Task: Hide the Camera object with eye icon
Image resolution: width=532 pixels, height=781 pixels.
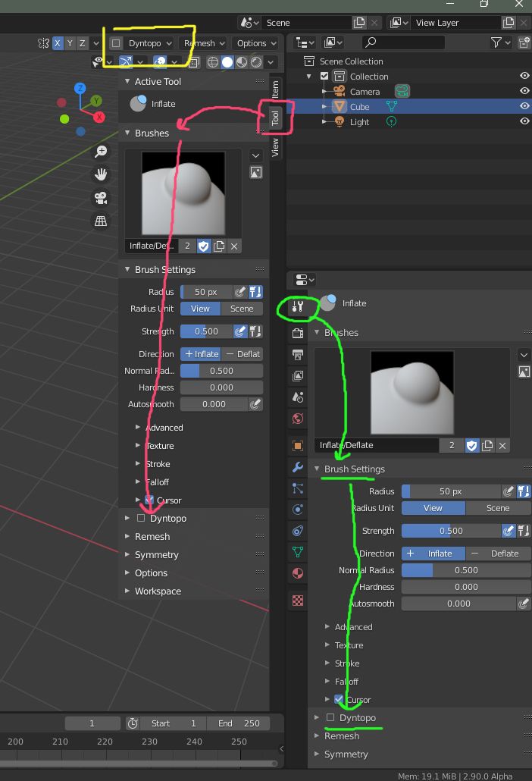Action: (524, 91)
